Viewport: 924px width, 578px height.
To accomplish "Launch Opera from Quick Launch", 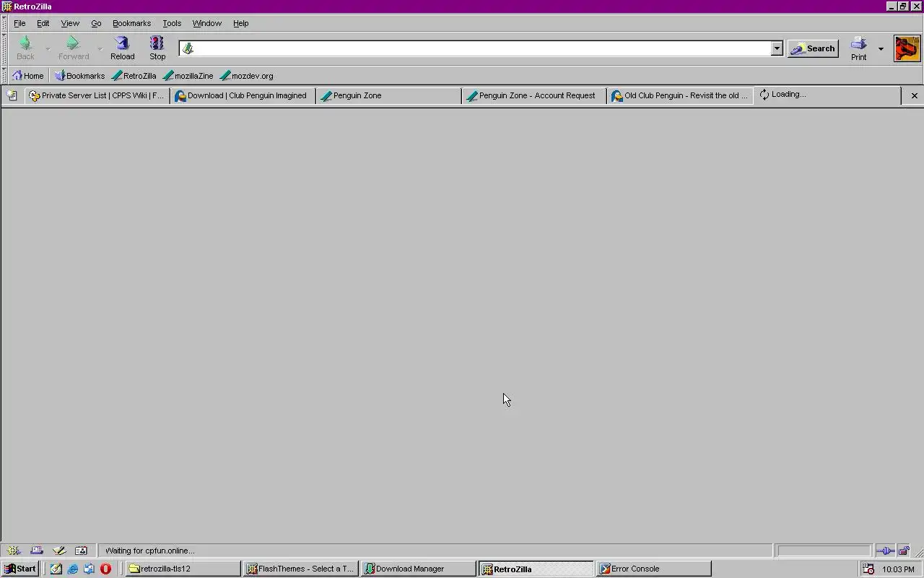I will click(105, 569).
